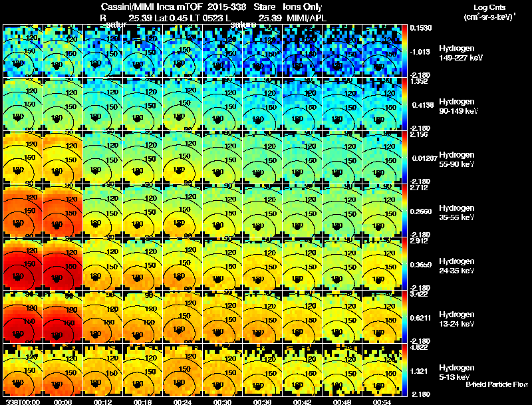Click the '0.1530' color scale value
Image resolution: width=532 pixels, height=405 pixels.
coord(421,28)
